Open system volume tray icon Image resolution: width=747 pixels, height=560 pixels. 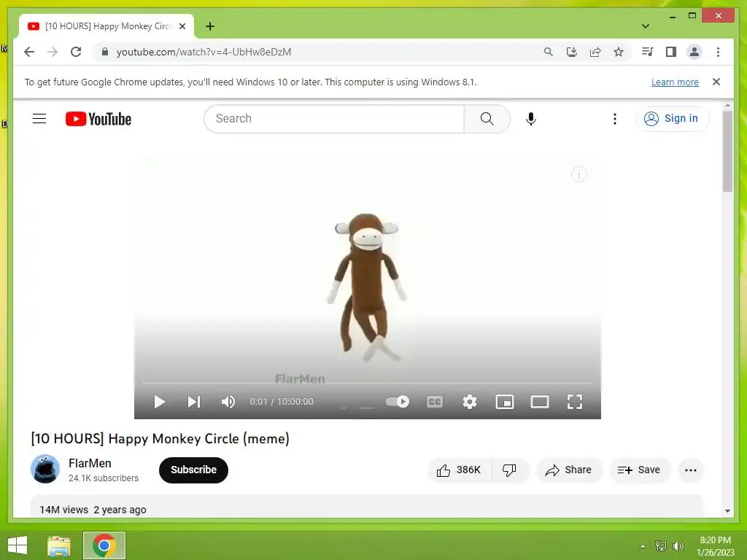point(678,546)
